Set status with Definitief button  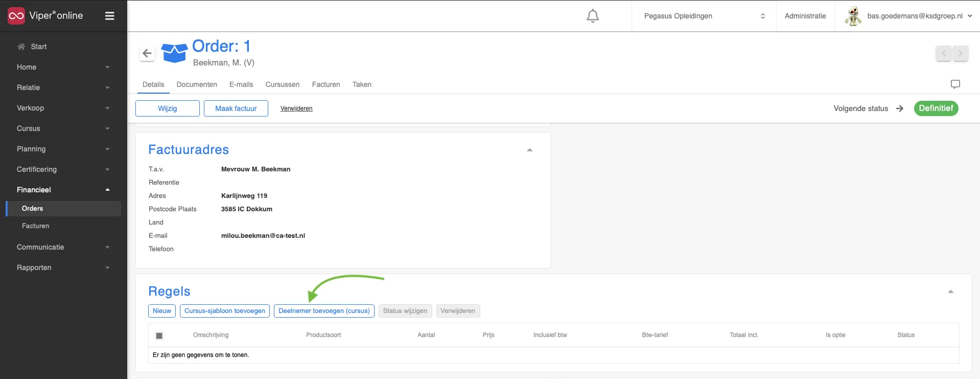[x=936, y=108]
